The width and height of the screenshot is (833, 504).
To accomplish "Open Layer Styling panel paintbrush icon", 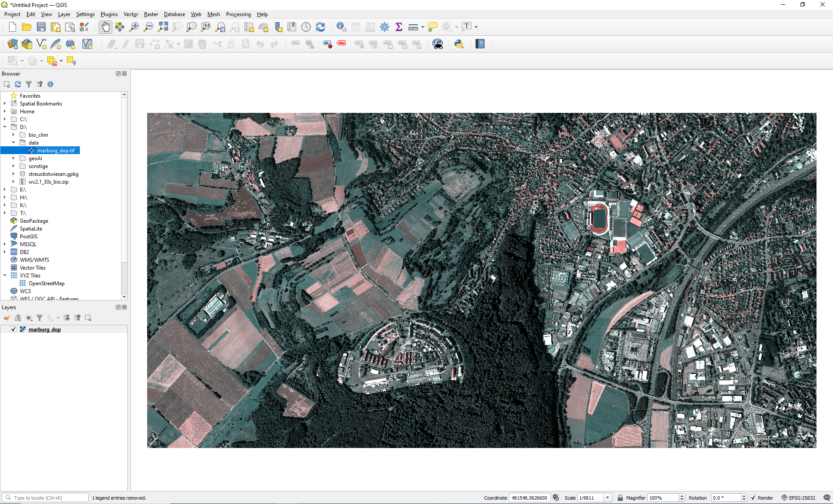I will click(x=7, y=318).
